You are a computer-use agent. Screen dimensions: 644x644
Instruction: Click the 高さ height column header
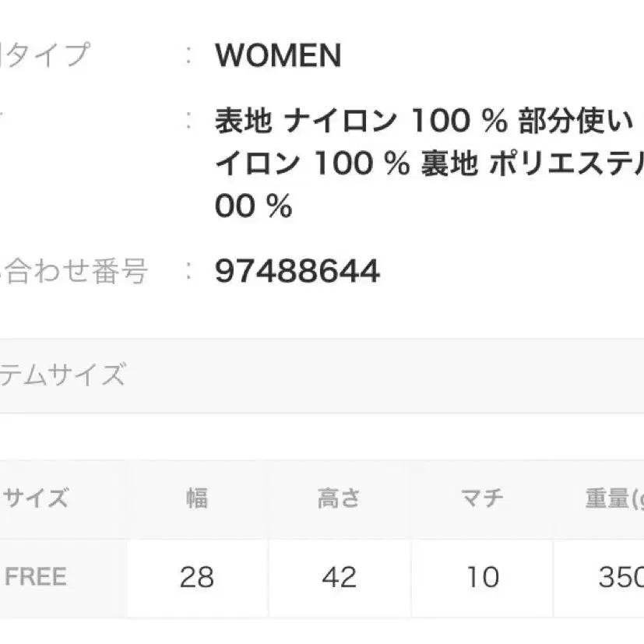pos(339,498)
